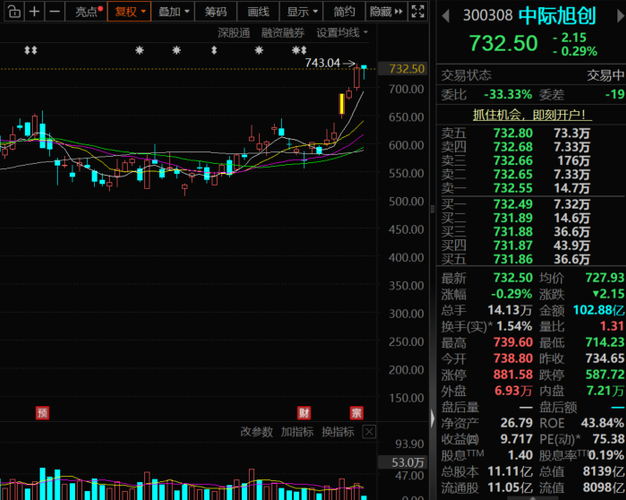Zoom out the chart with the minus button
Screen dimensions: 626x500
(54, 12)
